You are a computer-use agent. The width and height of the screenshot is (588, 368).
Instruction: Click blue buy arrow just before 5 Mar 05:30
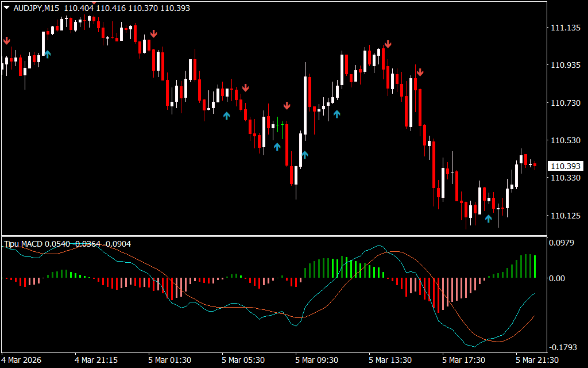tap(227, 116)
